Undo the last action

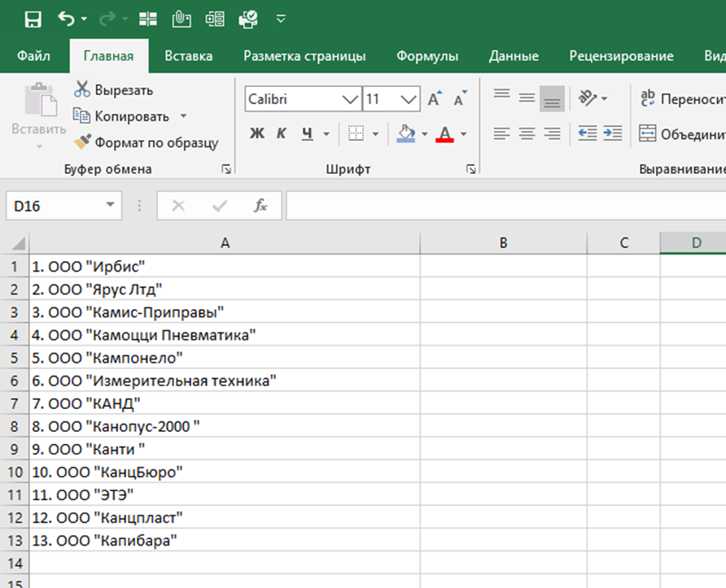pyautogui.click(x=66, y=19)
